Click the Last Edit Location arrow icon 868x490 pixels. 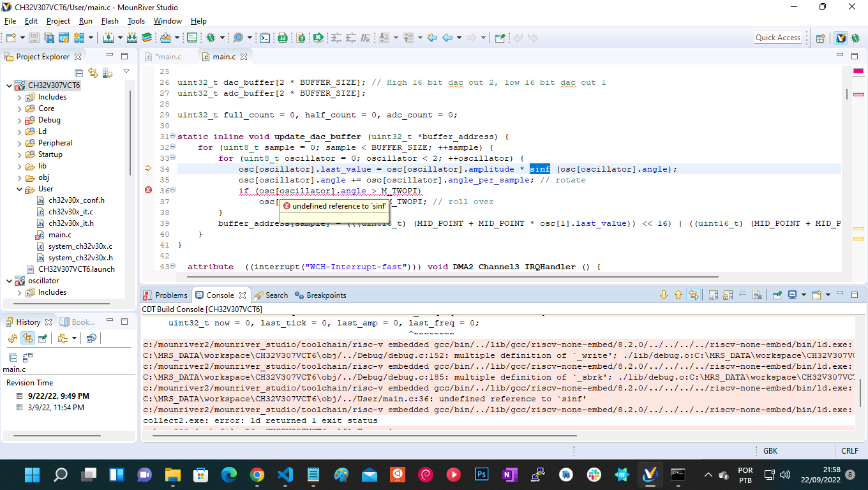[432, 38]
